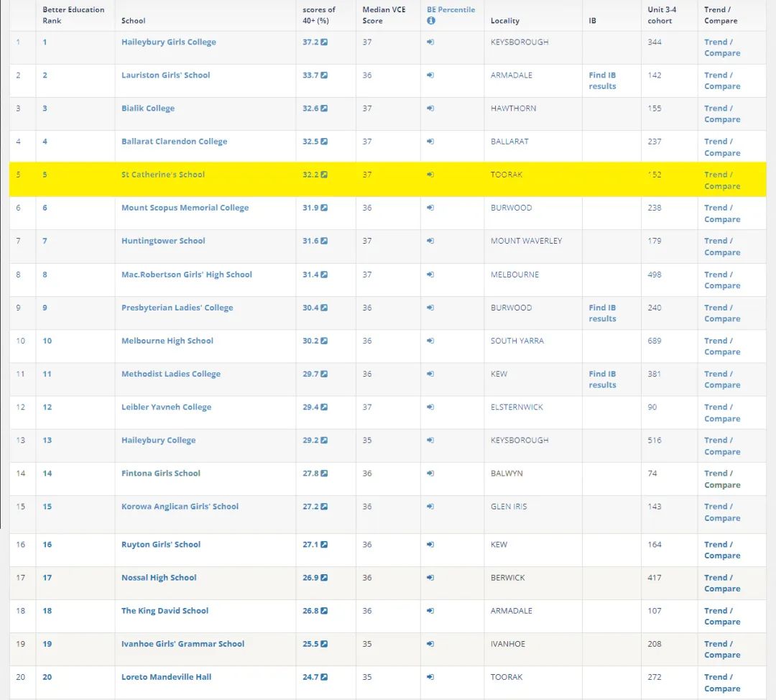Sort by Better Education Rank column header
776x700 pixels.
73,15
